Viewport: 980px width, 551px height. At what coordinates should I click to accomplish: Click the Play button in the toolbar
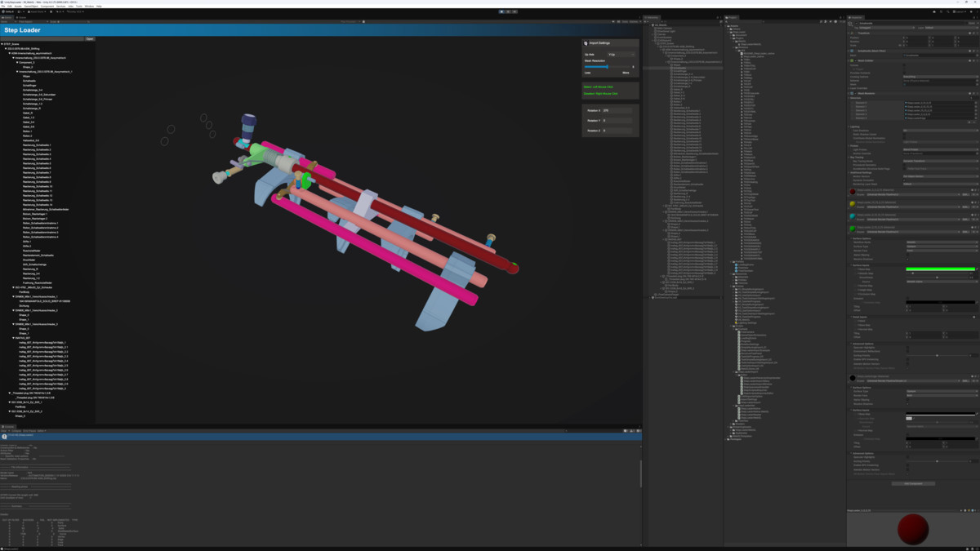tap(501, 11)
